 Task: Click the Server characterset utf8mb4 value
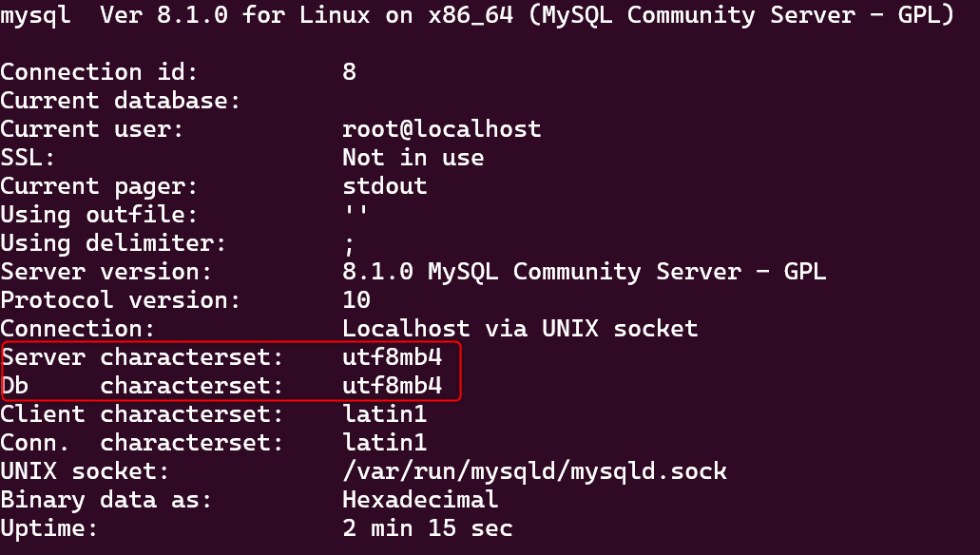(x=392, y=357)
